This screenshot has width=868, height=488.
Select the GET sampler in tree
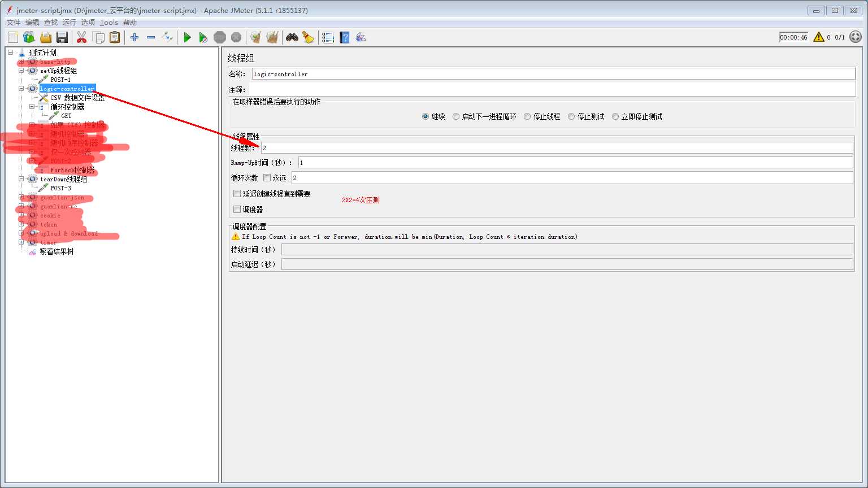pos(66,116)
